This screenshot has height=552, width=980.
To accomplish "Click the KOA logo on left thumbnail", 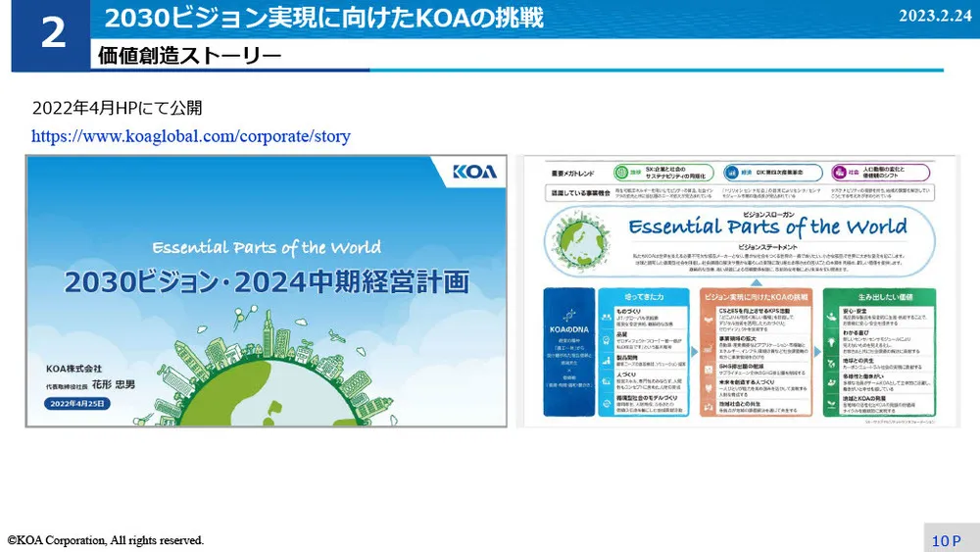I will [474, 173].
